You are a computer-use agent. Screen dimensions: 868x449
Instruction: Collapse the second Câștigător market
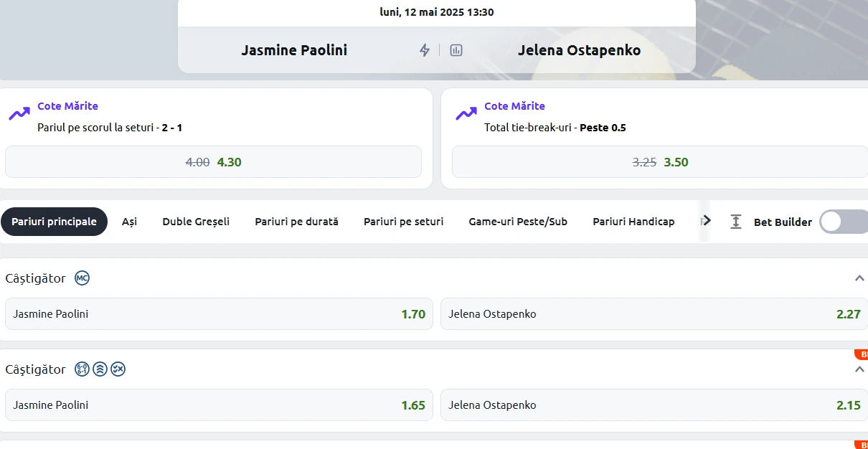[859, 369]
